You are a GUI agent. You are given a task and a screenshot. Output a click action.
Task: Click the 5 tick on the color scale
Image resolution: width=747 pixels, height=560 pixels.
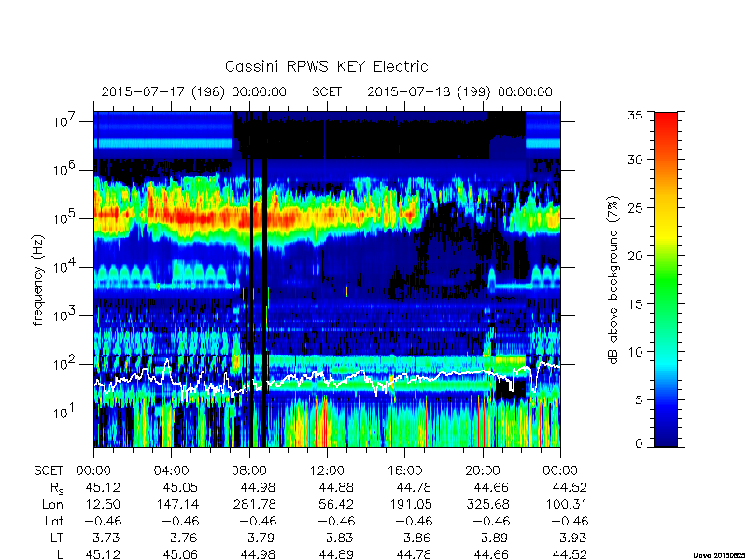pos(639,399)
